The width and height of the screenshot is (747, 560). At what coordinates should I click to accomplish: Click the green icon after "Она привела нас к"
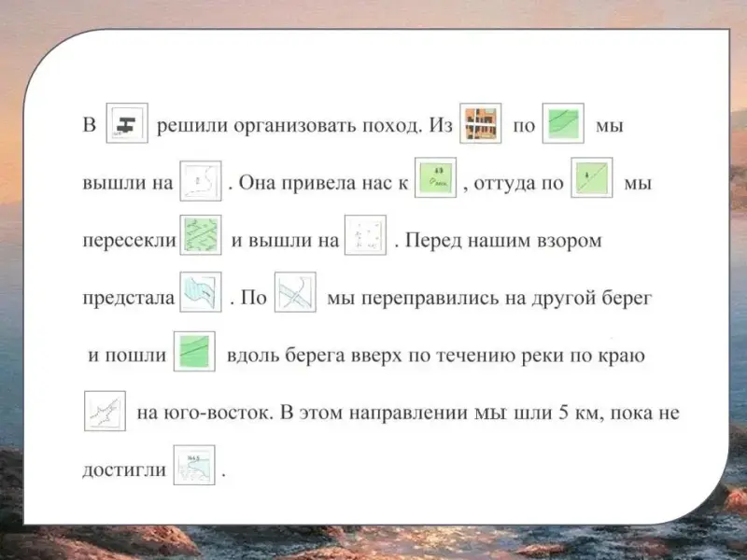pyautogui.click(x=435, y=179)
